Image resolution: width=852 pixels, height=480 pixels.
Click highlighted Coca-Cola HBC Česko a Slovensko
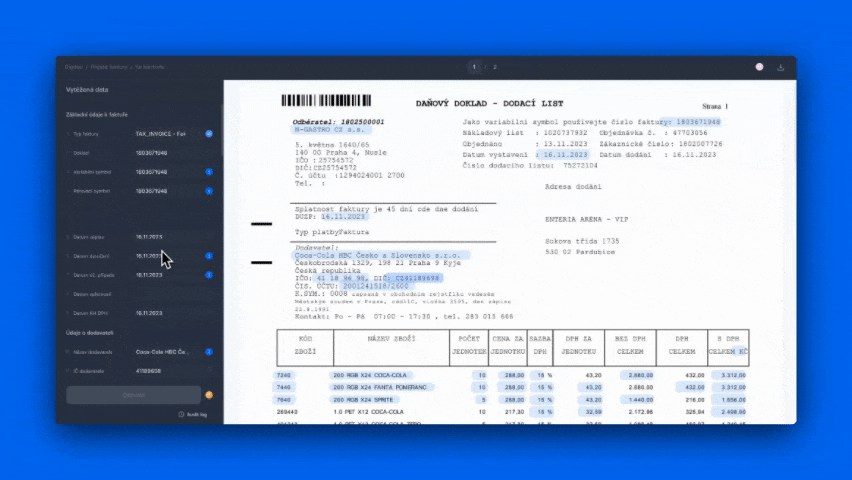click(x=381, y=255)
